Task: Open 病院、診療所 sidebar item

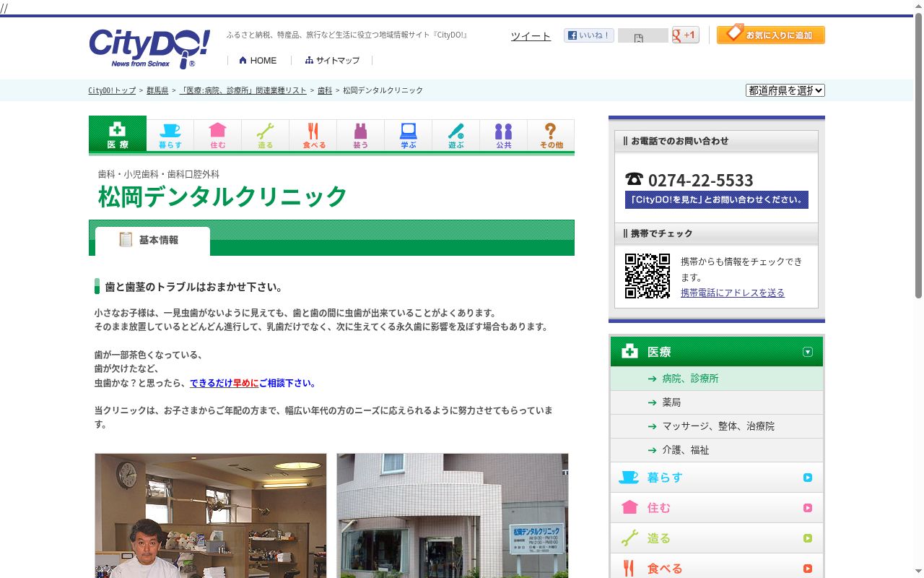Action: coord(717,379)
